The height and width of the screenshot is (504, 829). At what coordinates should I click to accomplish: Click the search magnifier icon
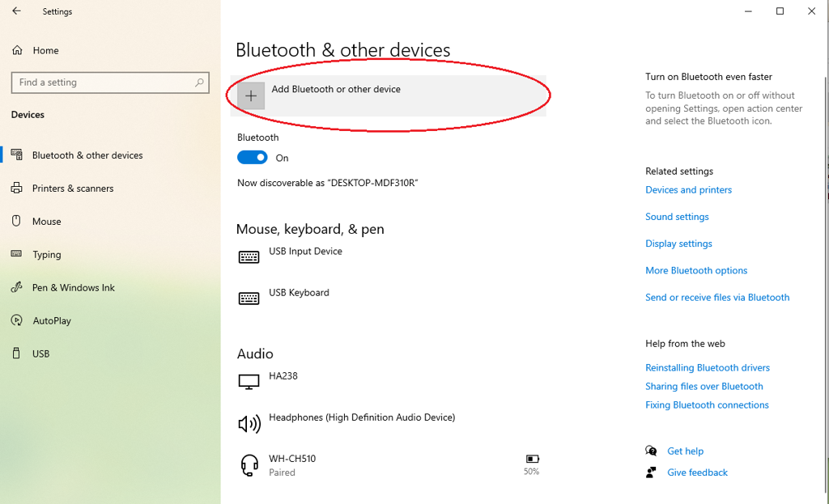click(x=199, y=83)
